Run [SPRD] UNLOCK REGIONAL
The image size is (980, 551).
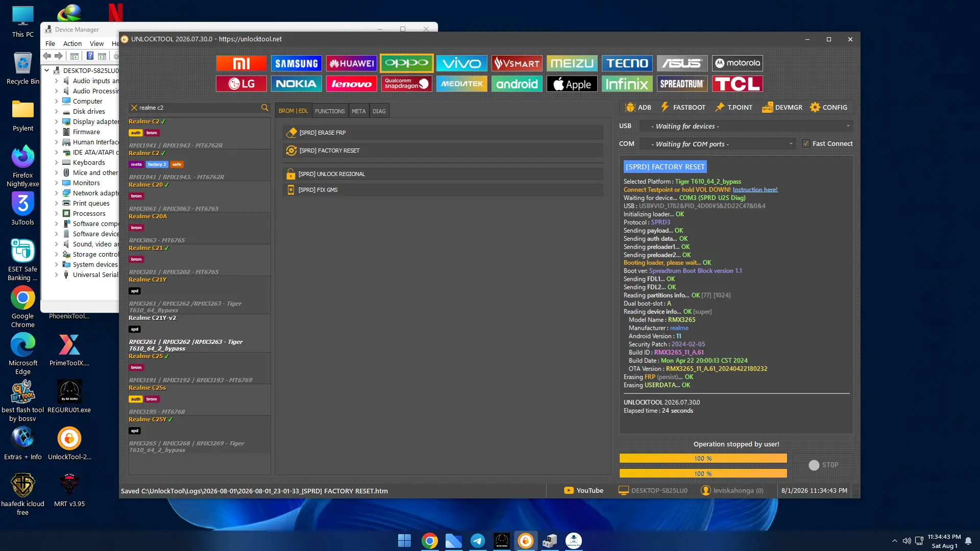[x=443, y=174]
